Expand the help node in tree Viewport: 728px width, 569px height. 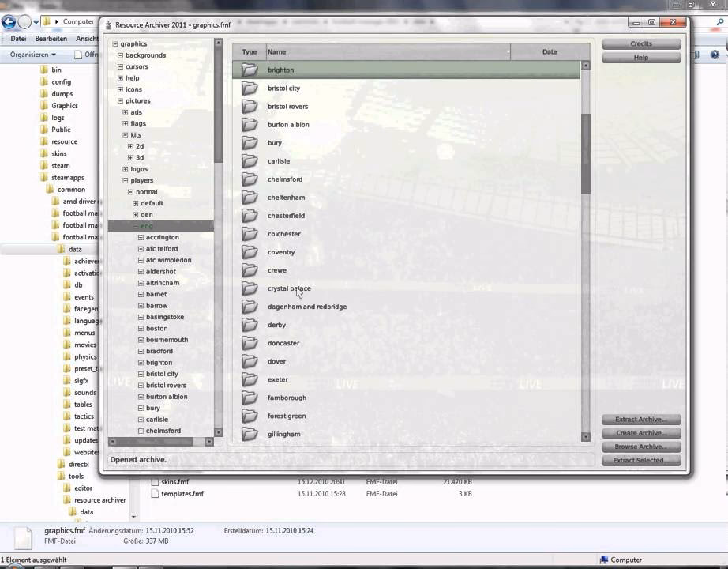[120, 77]
